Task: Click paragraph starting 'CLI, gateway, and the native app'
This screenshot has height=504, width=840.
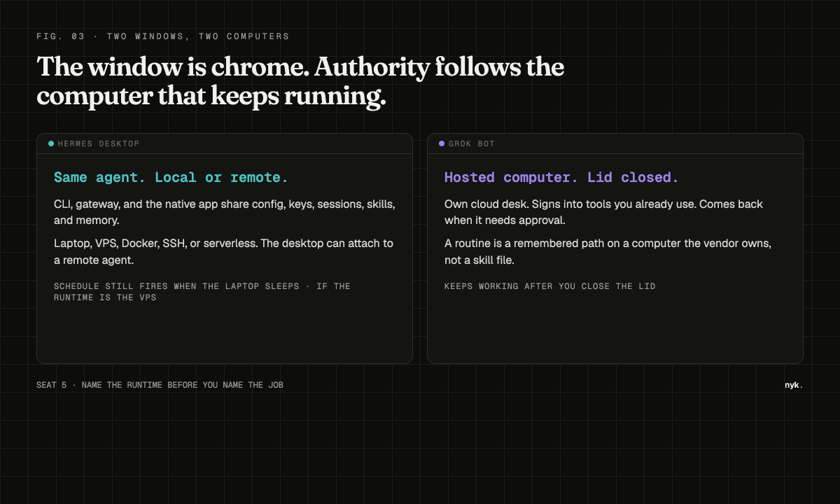Action: coord(225,212)
